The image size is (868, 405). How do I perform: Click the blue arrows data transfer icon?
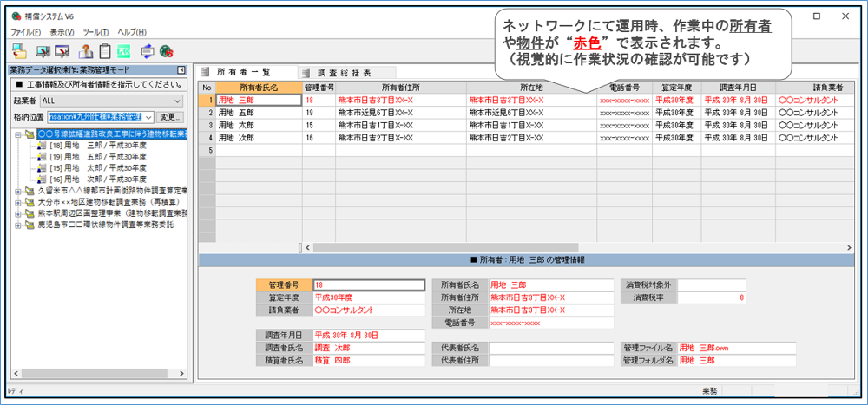[x=147, y=52]
